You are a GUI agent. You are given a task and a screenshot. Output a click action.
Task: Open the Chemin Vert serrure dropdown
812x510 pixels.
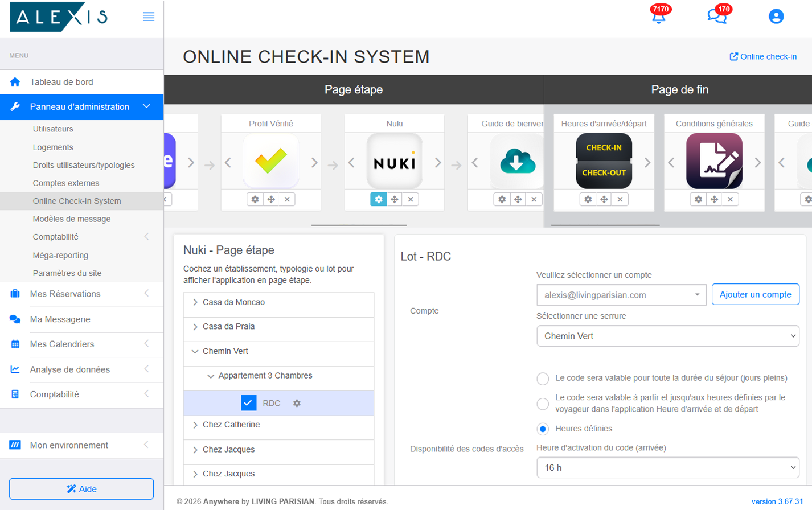pyautogui.click(x=667, y=336)
